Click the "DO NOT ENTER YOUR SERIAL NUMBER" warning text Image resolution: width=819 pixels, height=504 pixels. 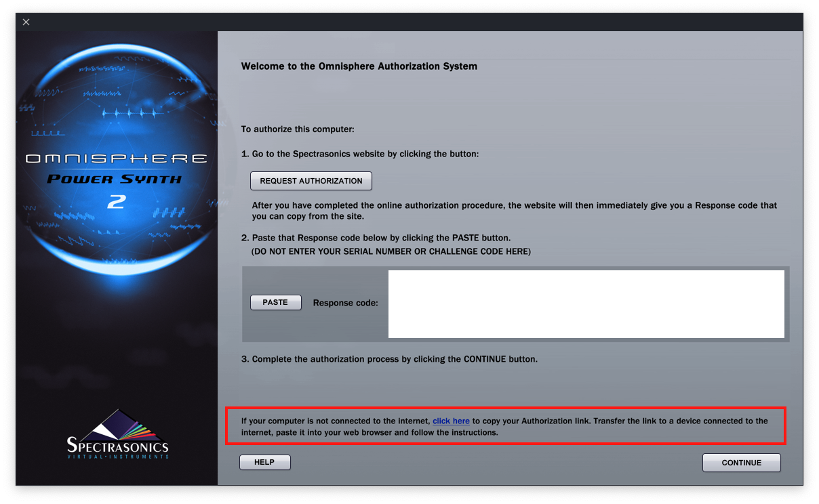coord(391,251)
